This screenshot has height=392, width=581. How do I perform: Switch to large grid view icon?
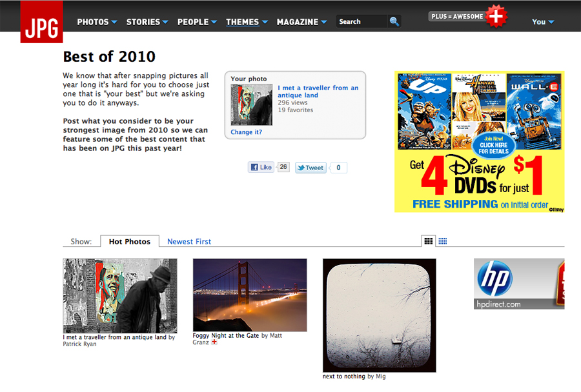429,241
